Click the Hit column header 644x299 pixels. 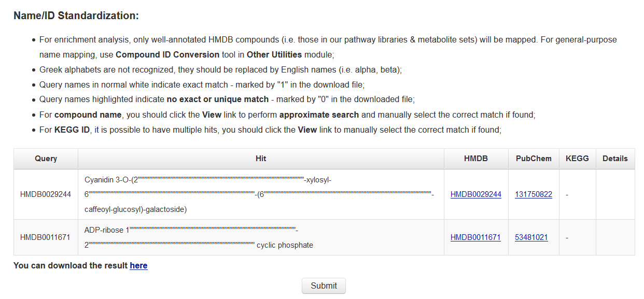(x=261, y=159)
